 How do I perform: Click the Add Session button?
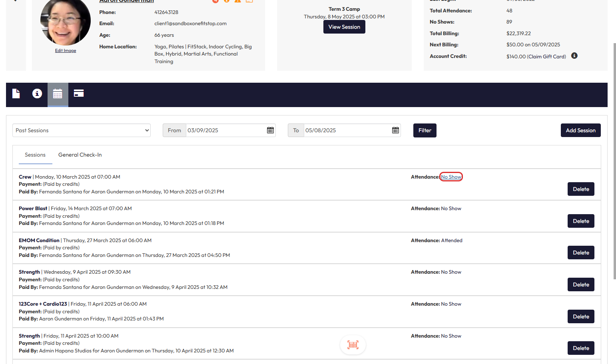coord(580,130)
